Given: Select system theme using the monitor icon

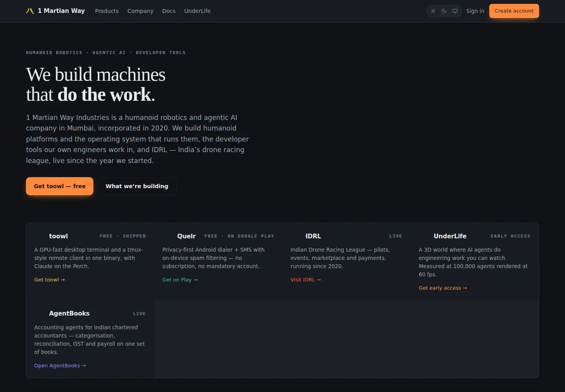Looking at the screenshot, I should pyautogui.click(x=455, y=11).
